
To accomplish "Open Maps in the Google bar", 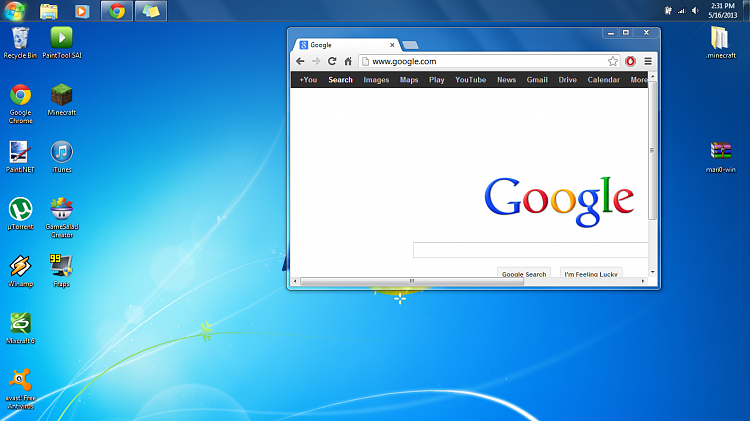I will coord(409,80).
